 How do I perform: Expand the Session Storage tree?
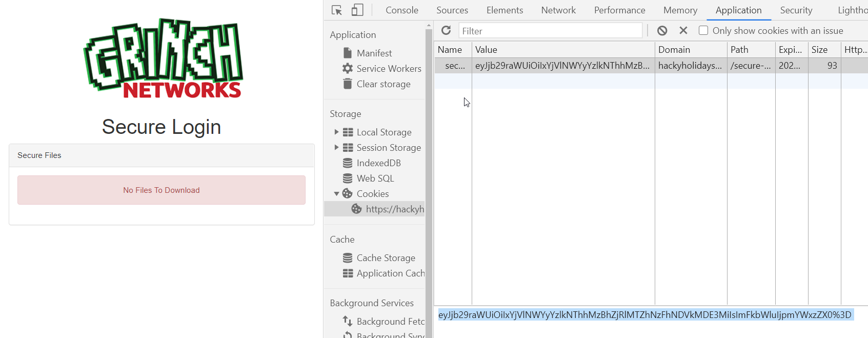[336, 148]
